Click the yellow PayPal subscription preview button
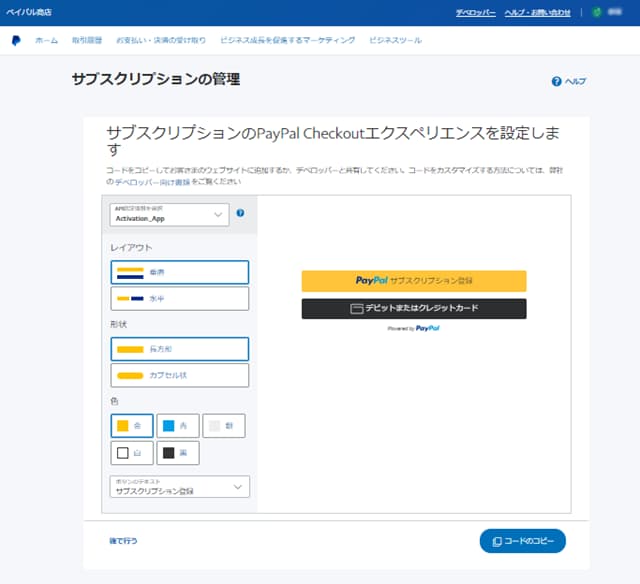 pos(414,281)
